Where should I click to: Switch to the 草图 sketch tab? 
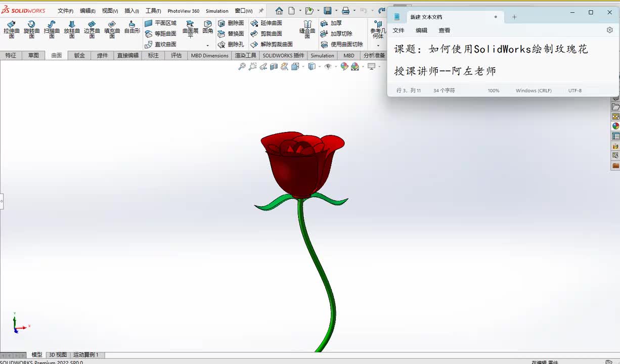33,56
